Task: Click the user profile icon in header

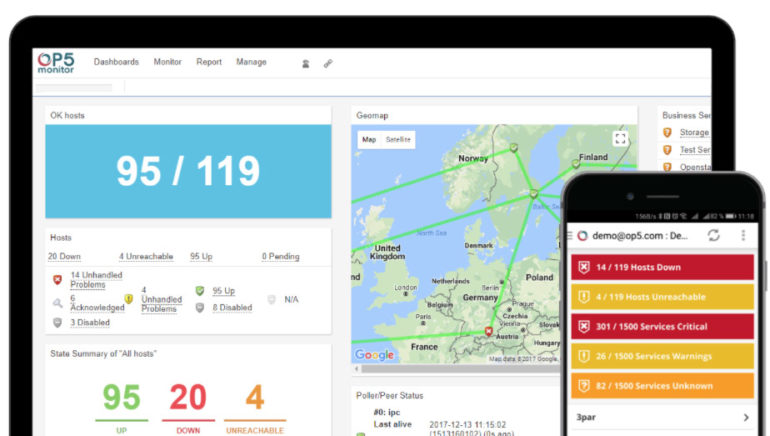Action: (305, 64)
